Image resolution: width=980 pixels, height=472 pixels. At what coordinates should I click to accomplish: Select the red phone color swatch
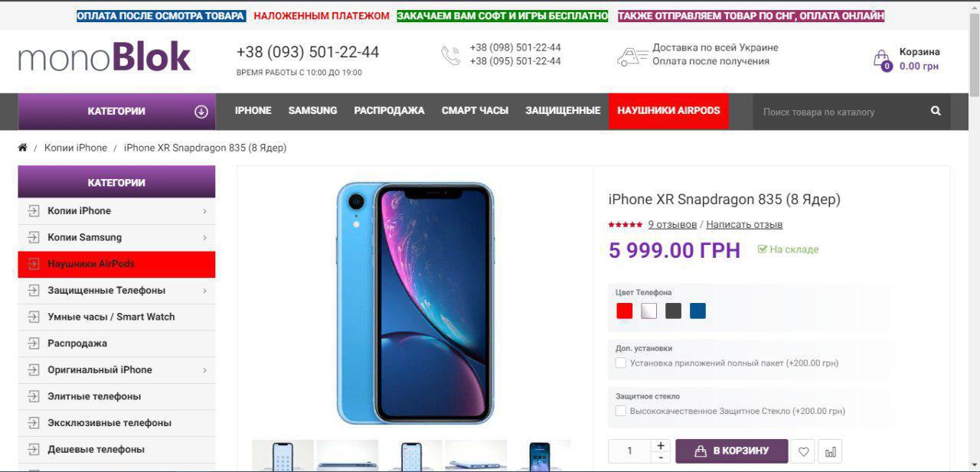pyautogui.click(x=625, y=311)
